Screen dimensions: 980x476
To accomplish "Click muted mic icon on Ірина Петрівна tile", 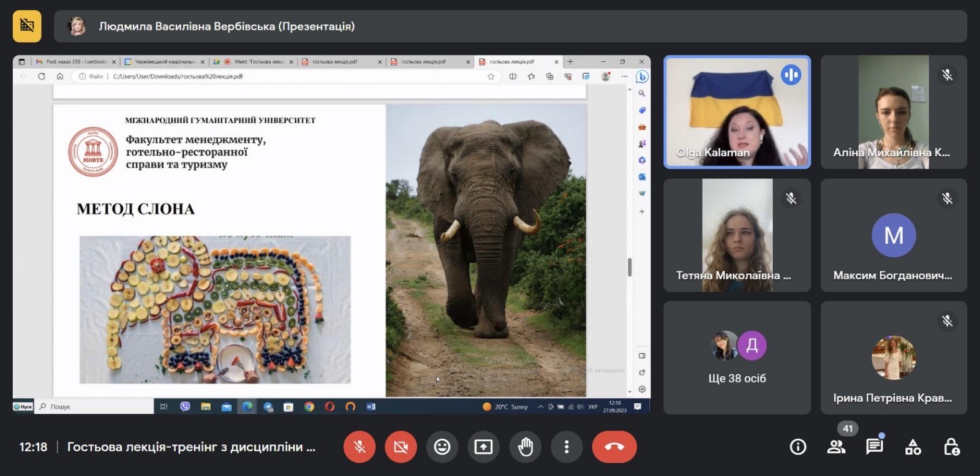I will coord(948,321).
